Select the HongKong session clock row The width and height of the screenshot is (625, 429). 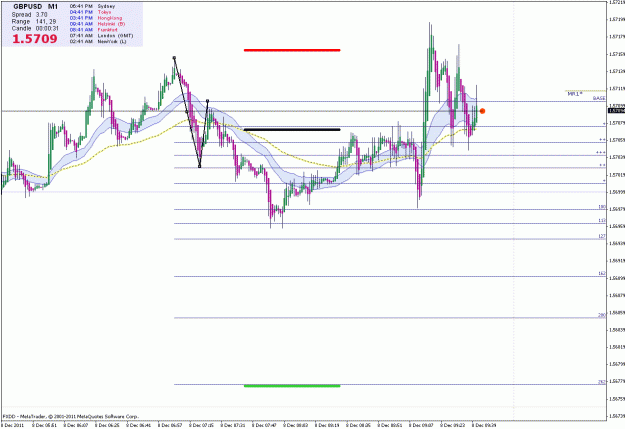(x=96, y=18)
